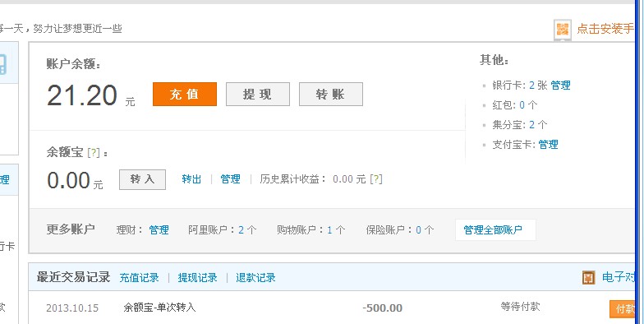Click the QR code install icon
The height and width of the screenshot is (324, 644).
pos(562,30)
